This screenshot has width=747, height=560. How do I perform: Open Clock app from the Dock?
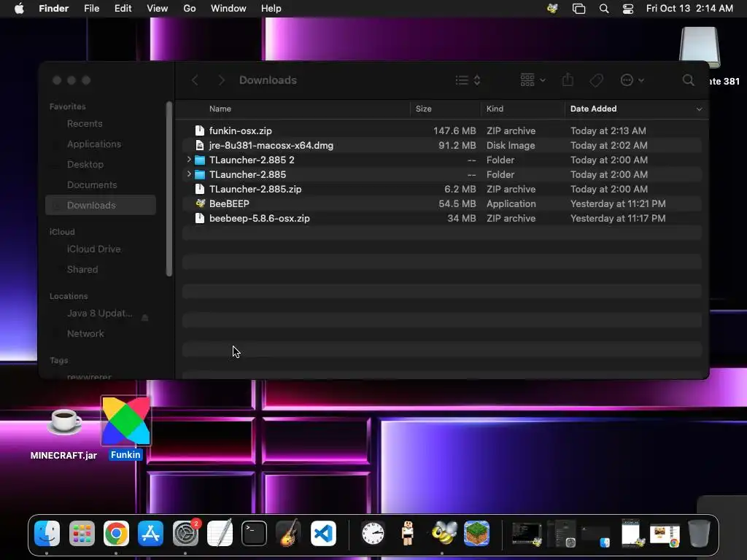tap(373, 533)
